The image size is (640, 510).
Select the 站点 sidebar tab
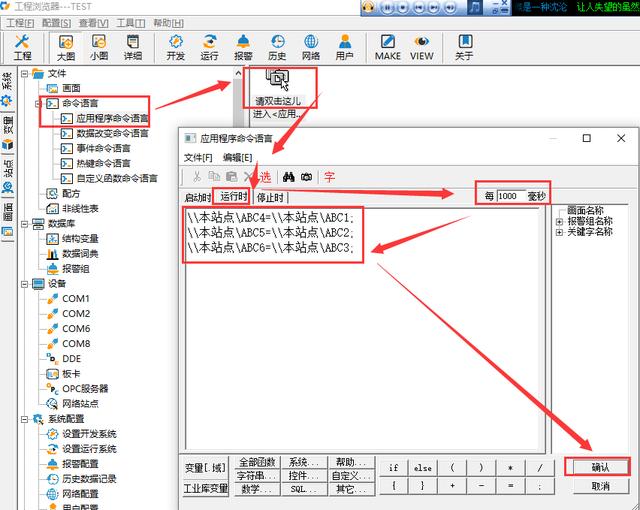click(7, 176)
